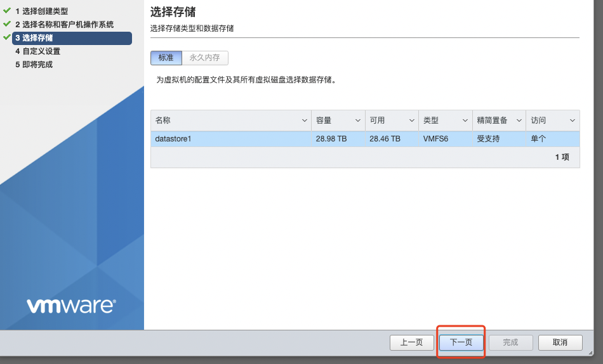The width and height of the screenshot is (603, 364).
Task: Open the 名称 column dropdown arrow
Action: tap(304, 120)
